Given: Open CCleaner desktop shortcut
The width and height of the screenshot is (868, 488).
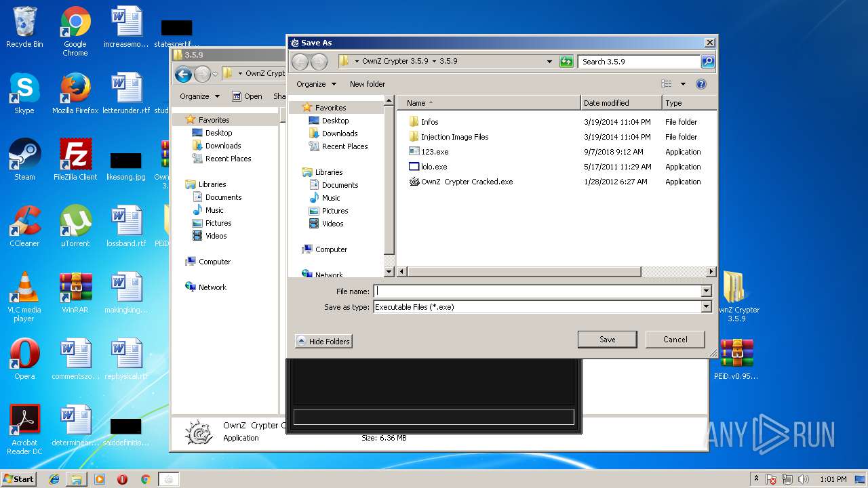Looking at the screenshot, I should tap(24, 227).
